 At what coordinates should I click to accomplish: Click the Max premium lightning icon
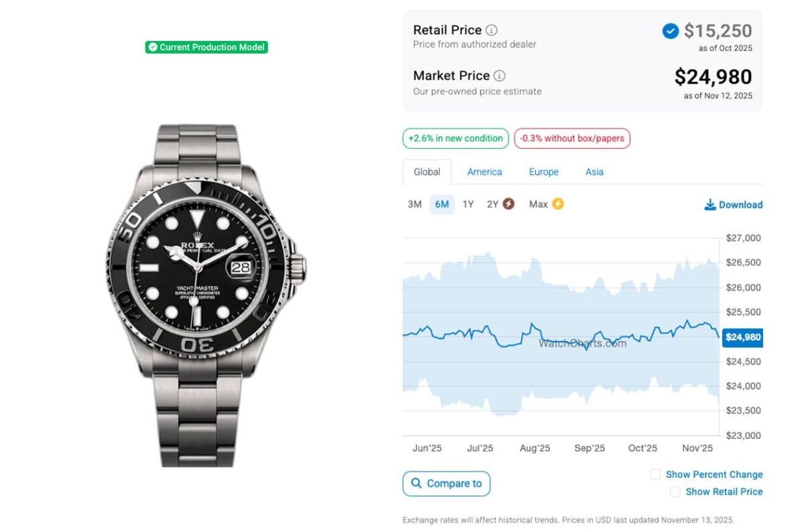pos(557,204)
